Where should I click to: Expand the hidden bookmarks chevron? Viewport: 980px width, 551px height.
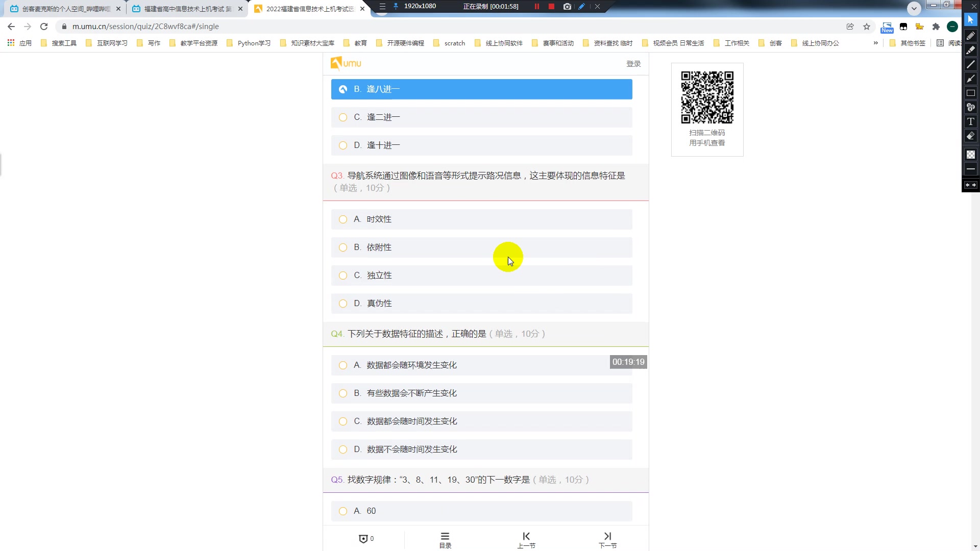pyautogui.click(x=876, y=43)
